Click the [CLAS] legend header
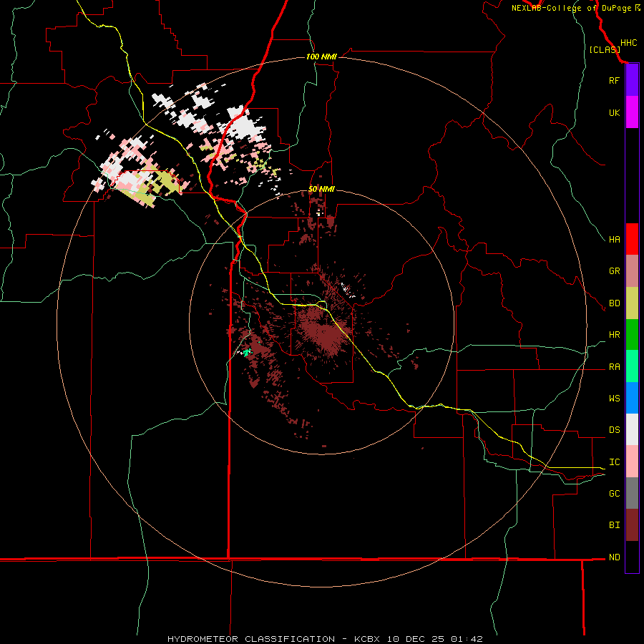 click(605, 49)
